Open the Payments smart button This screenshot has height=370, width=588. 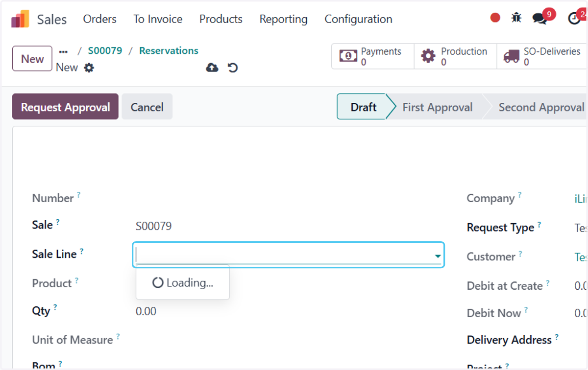pos(372,56)
